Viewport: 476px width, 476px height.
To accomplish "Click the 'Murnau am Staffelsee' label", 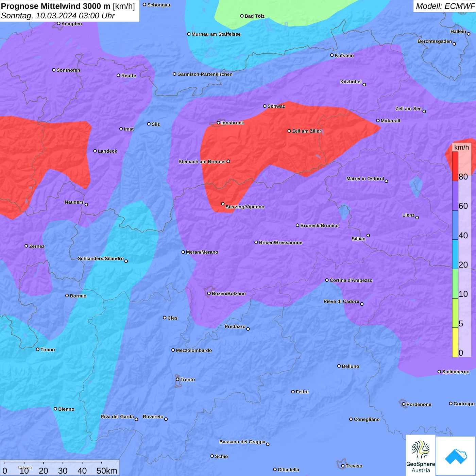I will 216,34.
